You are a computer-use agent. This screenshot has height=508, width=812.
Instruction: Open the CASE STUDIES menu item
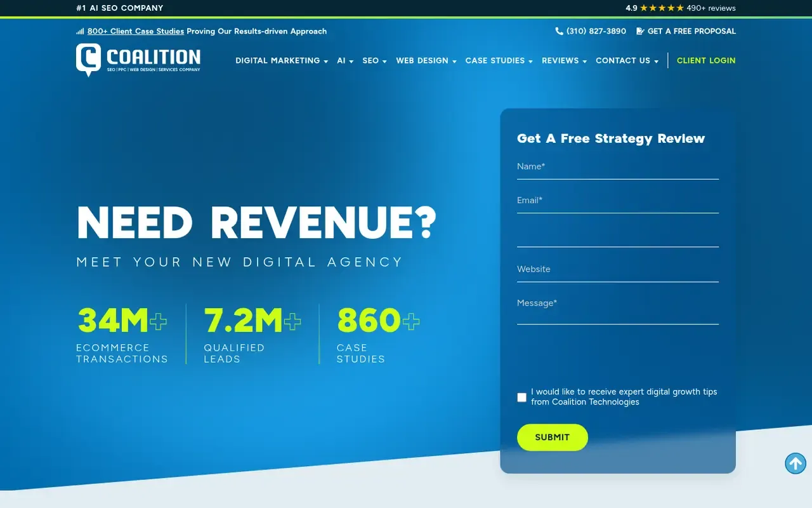click(495, 61)
